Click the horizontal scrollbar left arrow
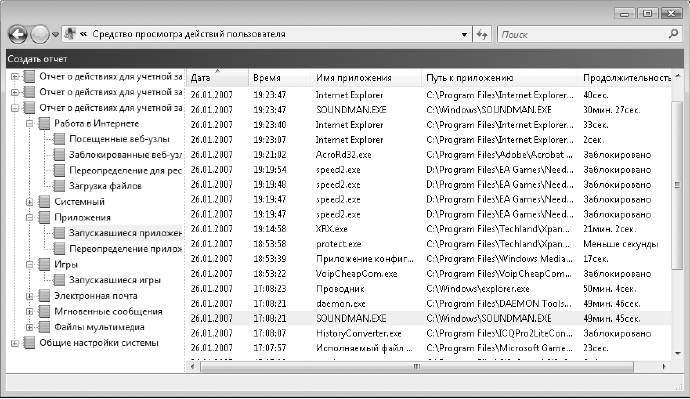This screenshot has height=399, width=690. [x=192, y=366]
